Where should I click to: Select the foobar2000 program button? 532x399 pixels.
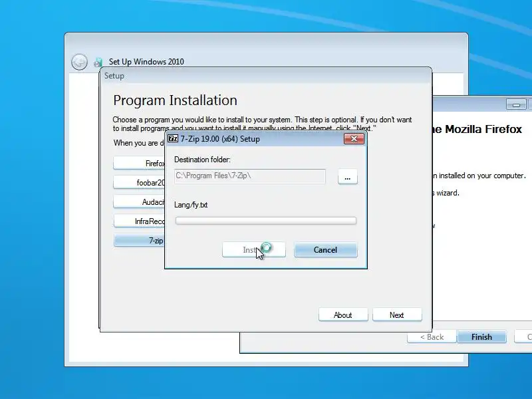[x=140, y=182]
